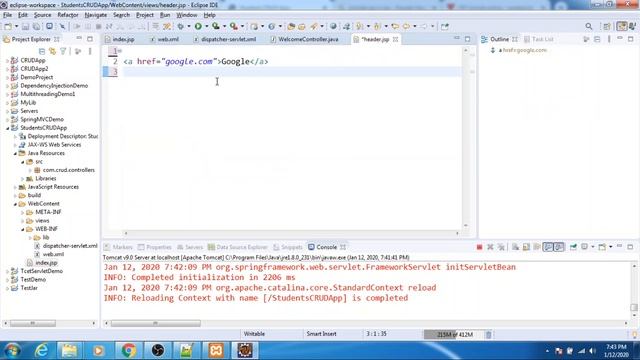Click on editor line 3
The width and height of the screenshot is (640, 360).
click(x=291, y=72)
